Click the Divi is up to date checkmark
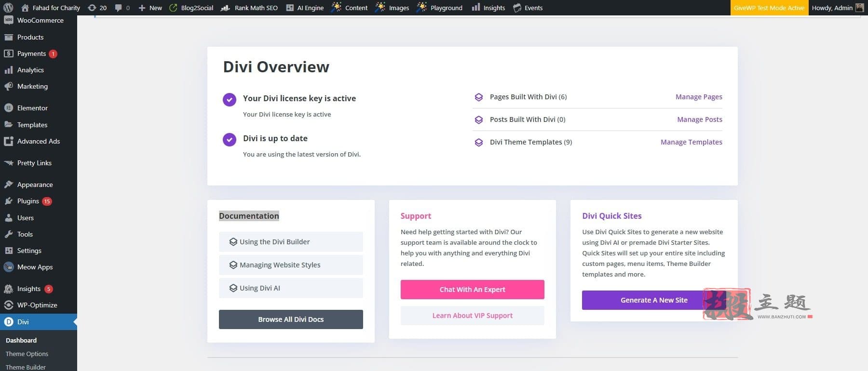This screenshot has height=371, width=868. point(230,140)
